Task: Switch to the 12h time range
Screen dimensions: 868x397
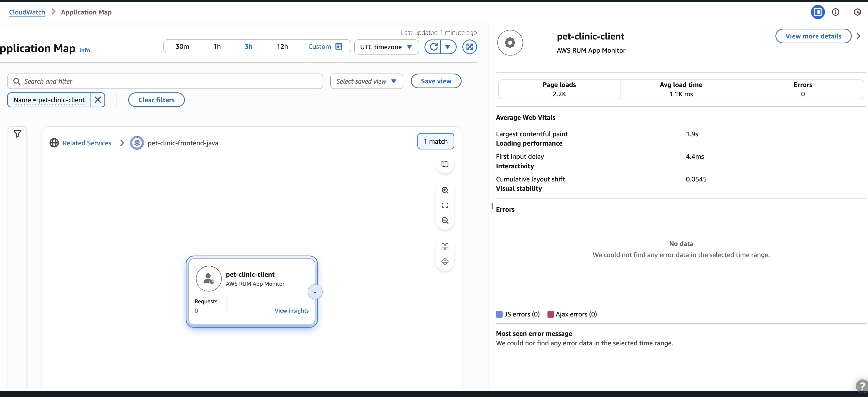Action: tap(282, 46)
